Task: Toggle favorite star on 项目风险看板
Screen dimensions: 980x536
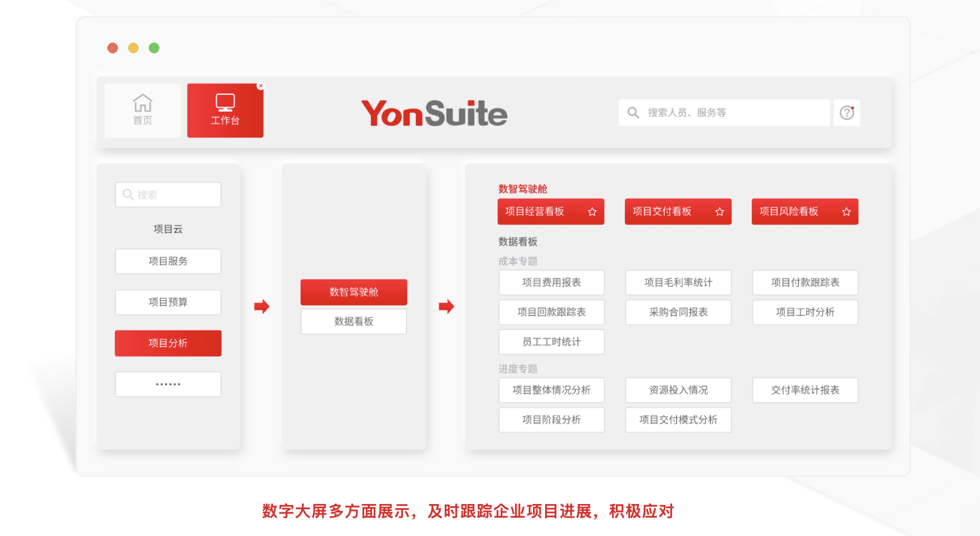Action: pyautogui.click(x=846, y=212)
